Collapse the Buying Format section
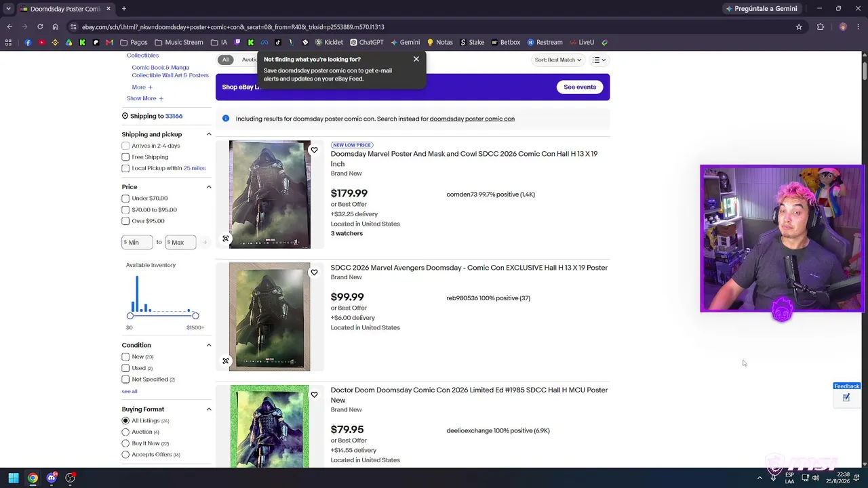Image resolution: width=868 pixels, height=488 pixels. tap(209, 409)
